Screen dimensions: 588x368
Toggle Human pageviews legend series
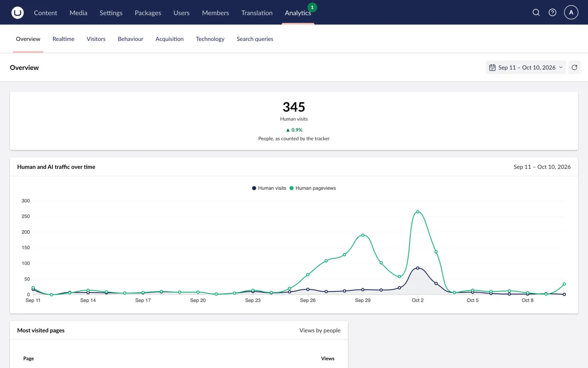click(x=313, y=188)
